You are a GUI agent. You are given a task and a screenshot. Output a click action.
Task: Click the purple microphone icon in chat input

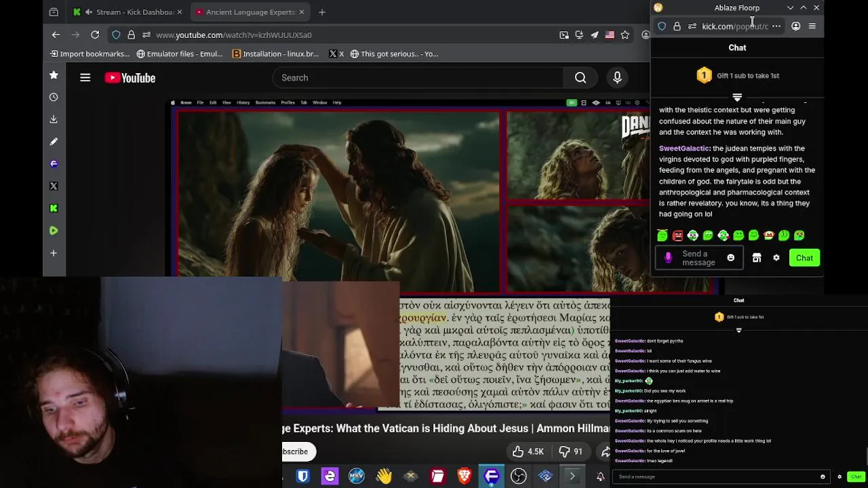(x=668, y=258)
